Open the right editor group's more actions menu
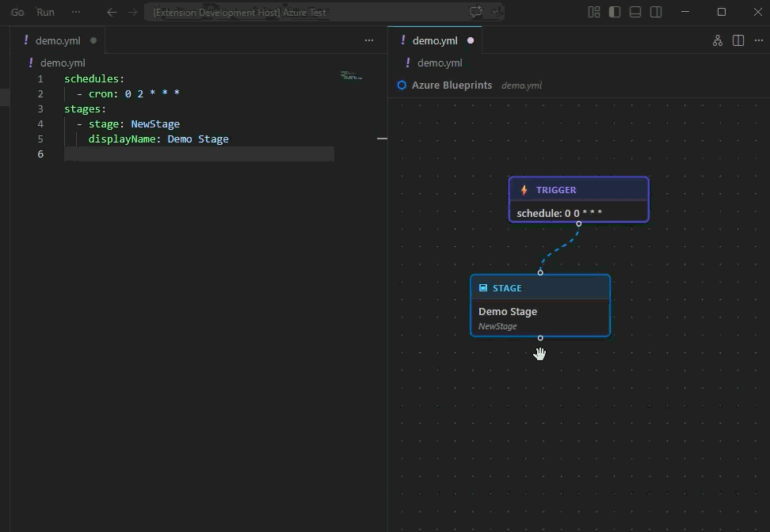770x532 pixels. click(759, 40)
